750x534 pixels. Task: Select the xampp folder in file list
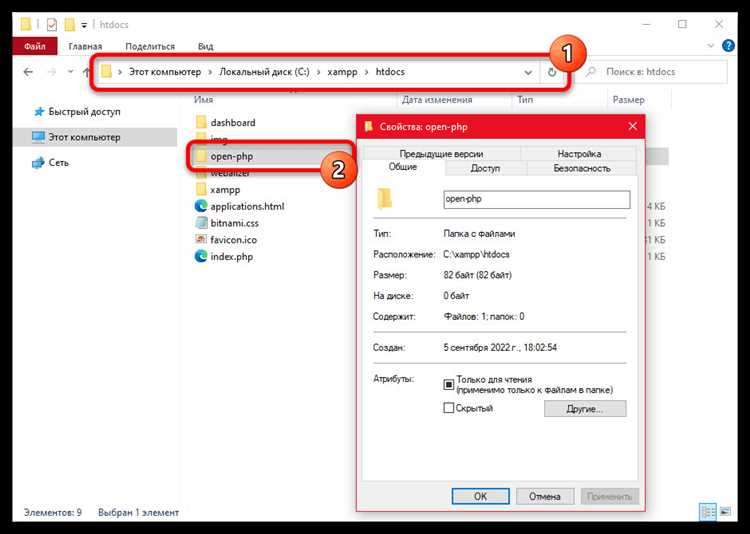click(x=225, y=189)
